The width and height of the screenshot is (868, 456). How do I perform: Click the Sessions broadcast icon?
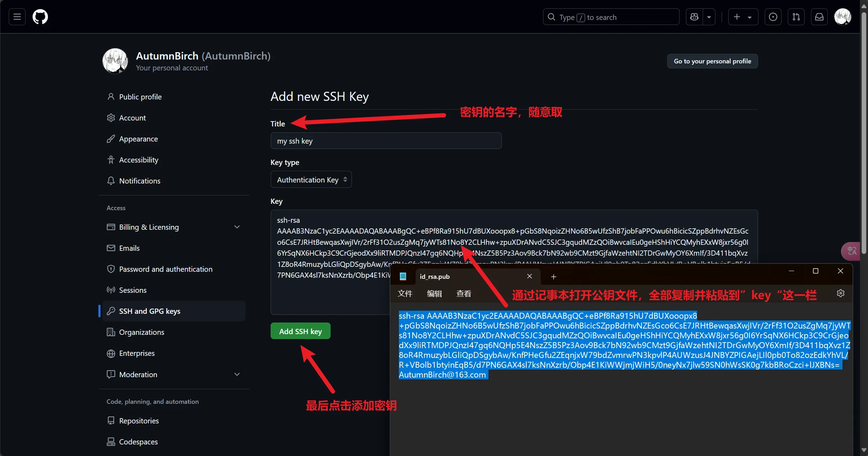pyautogui.click(x=111, y=290)
